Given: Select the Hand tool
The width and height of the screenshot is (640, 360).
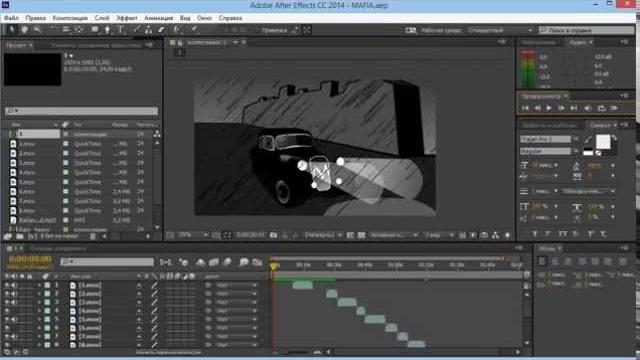Looking at the screenshot, I should coord(24,29).
